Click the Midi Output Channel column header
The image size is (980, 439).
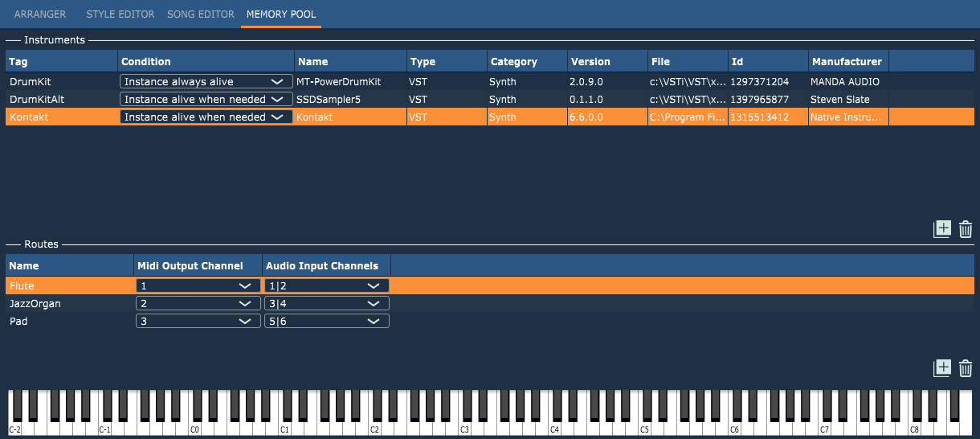(198, 265)
